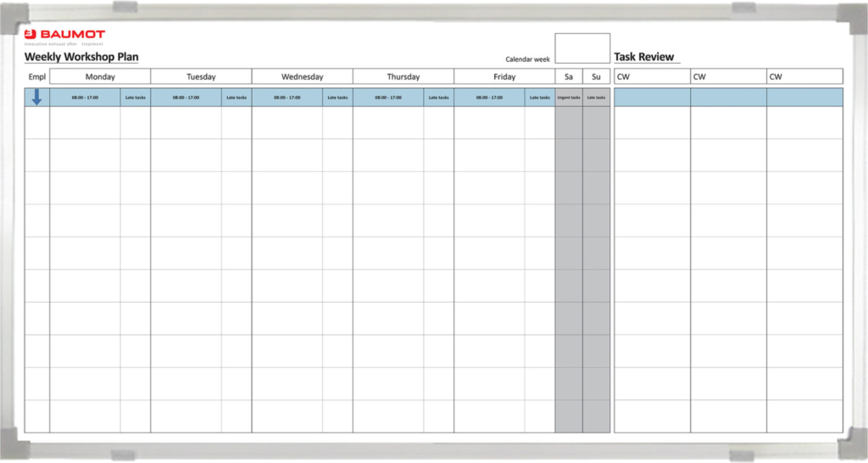The image size is (868, 463).
Task: Select the Friday column header
Action: (x=504, y=77)
